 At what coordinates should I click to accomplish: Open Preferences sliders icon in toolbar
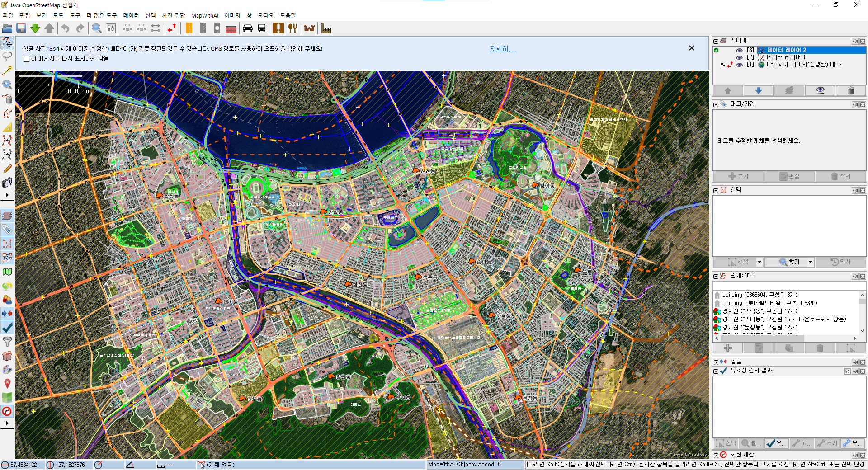[111, 28]
